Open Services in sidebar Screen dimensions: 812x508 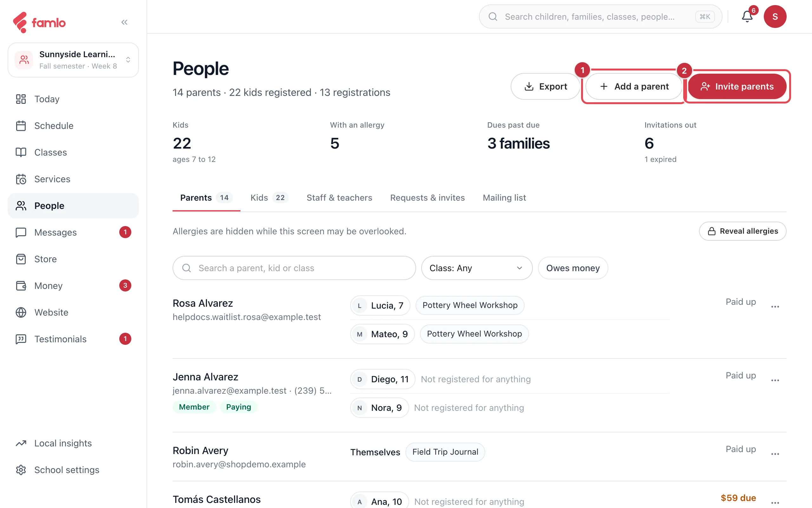[73, 179]
